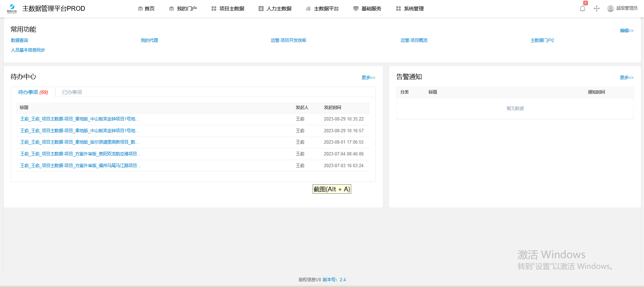Viewport: 644px width, 287px height.
Task: Click the grid icon beside 系统管理
Action: click(x=399, y=9)
